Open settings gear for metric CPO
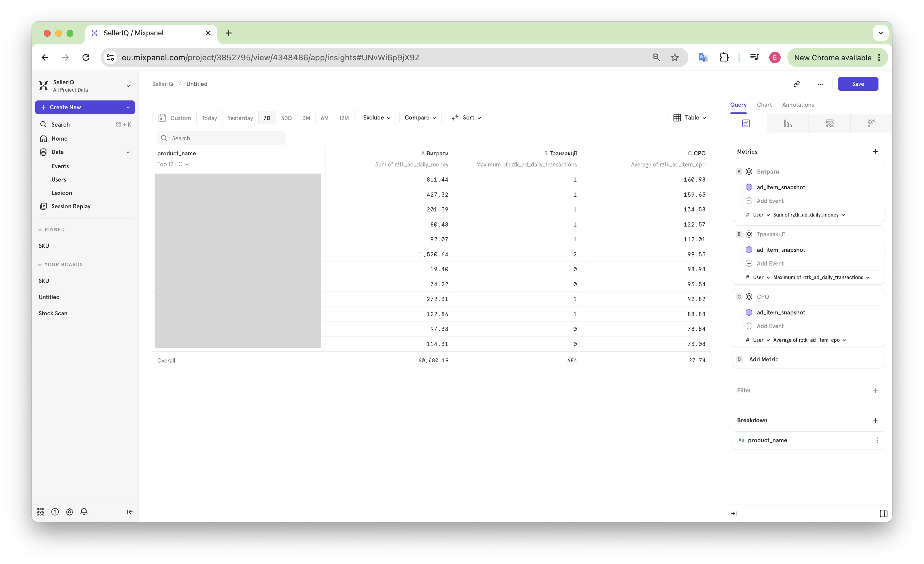This screenshot has height=564, width=924. [749, 297]
